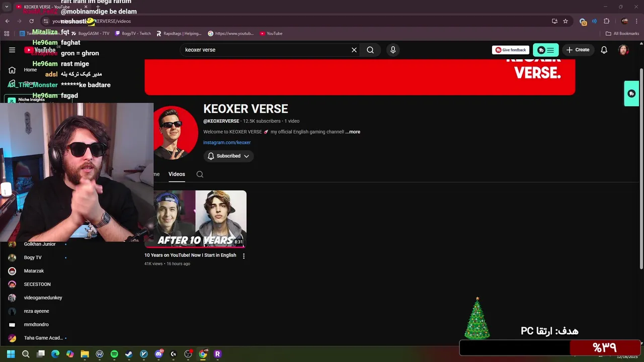This screenshot has height=362, width=644.
Task: Open Discord from taskbar
Action: point(158,354)
